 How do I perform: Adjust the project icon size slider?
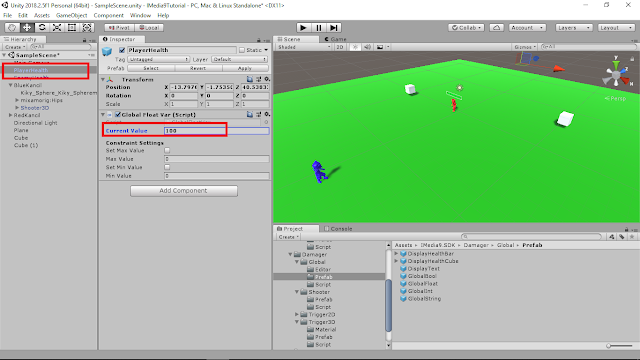[x=619, y=346]
